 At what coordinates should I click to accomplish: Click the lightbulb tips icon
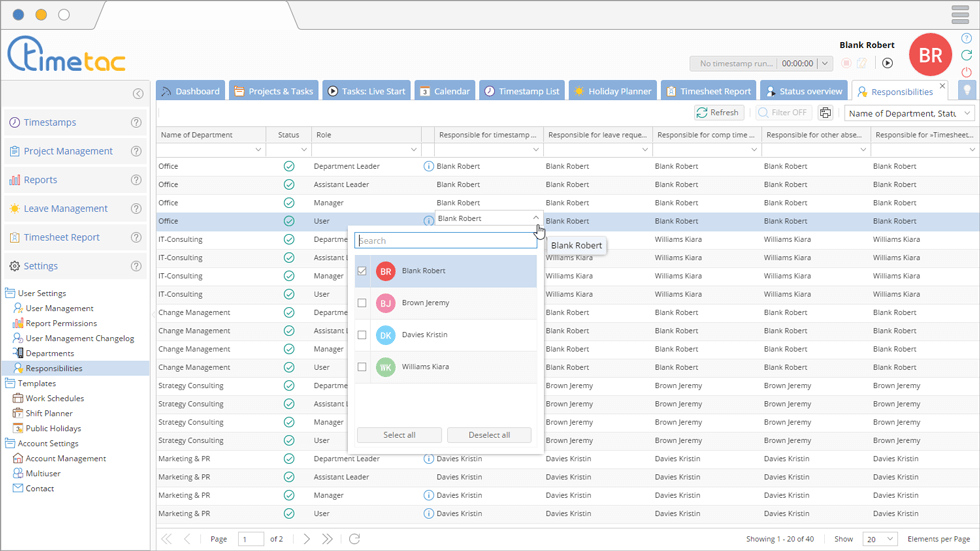(x=967, y=91)
